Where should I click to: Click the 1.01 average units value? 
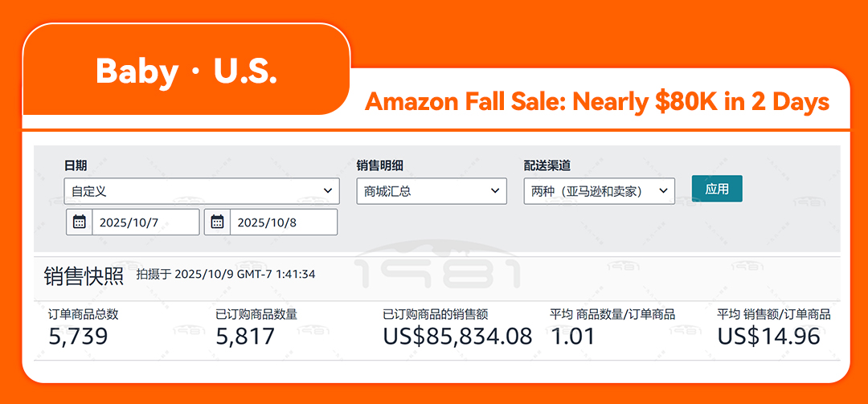click(572, 336)
